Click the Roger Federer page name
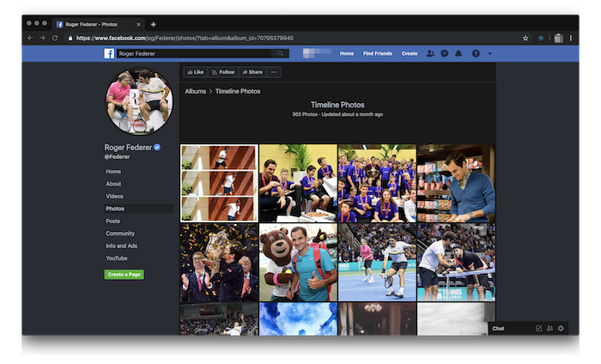The height and width of the screenshot is (364, 601). tap(128, 148)
